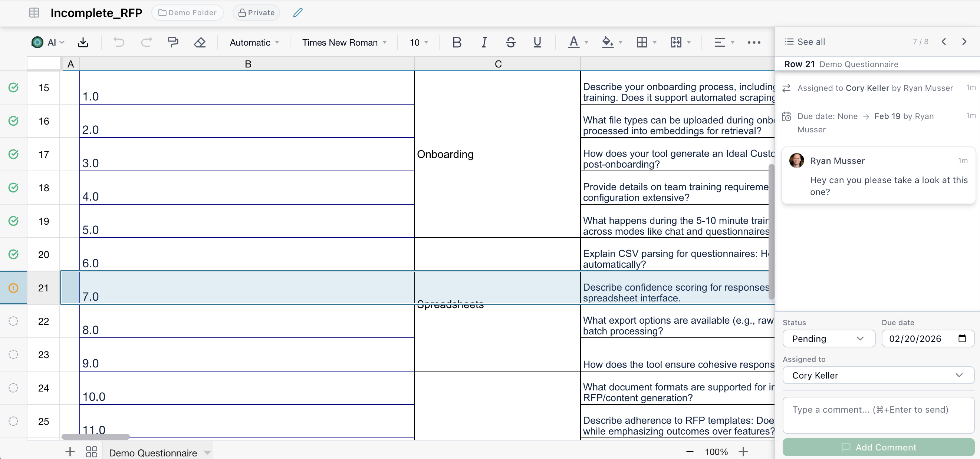
Task: Open the Pending status dropdown
Action: coord(829,339)
